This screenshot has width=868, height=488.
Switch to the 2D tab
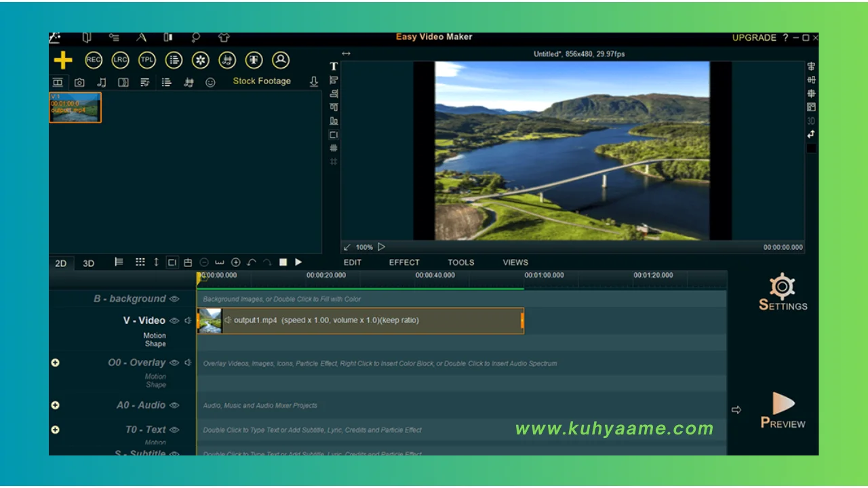point(60,263)
